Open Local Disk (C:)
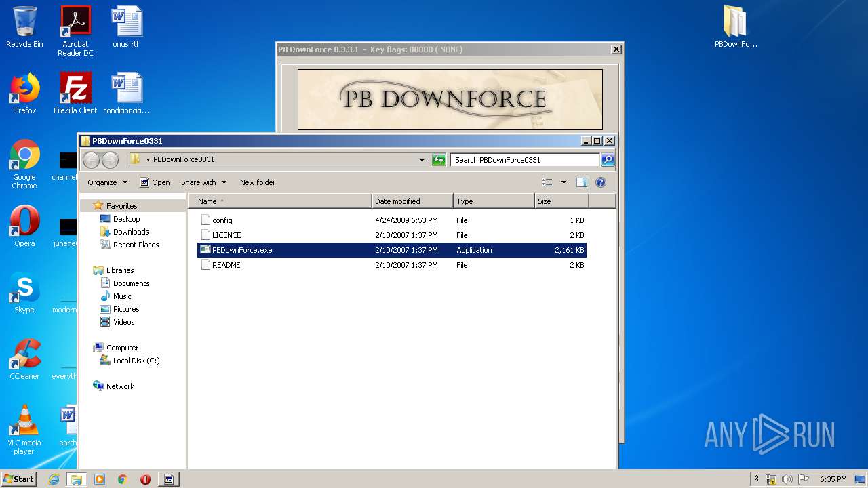This screenshot has height=488, width=868. pyautogui.click(x=136, y=361)
